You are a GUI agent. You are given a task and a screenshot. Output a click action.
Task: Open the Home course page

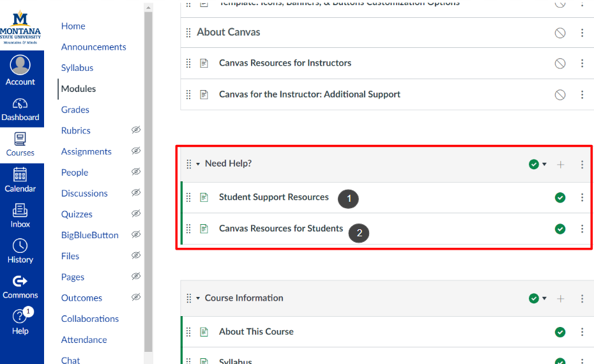(x=73, y=26)
